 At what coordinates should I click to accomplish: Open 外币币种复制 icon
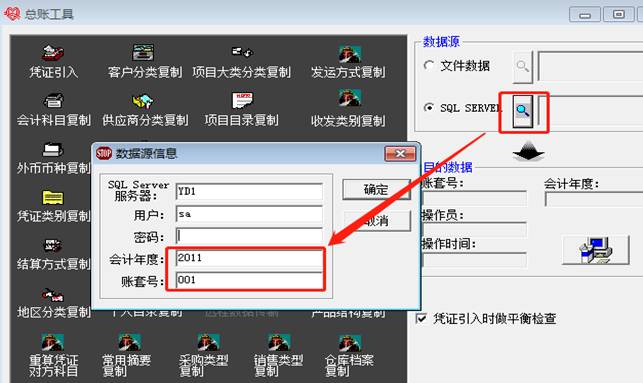[x=53, y=150]
